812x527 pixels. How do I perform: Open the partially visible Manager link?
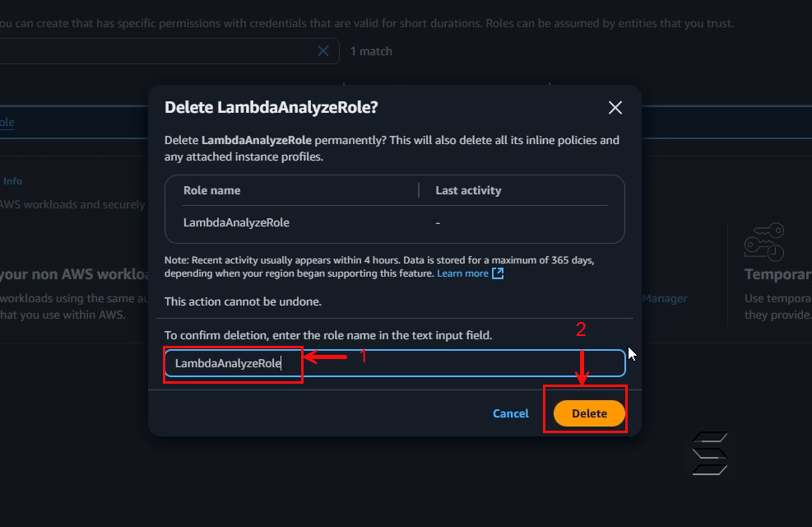pos(665,298)
